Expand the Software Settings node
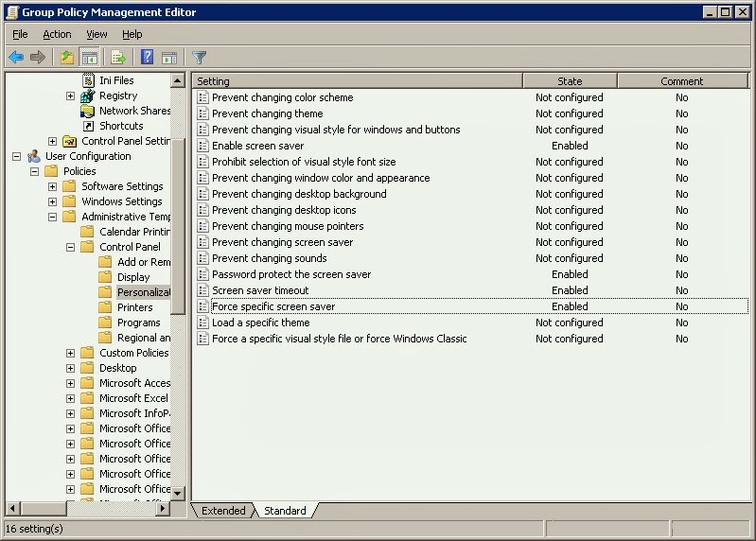 coord(53,186)
